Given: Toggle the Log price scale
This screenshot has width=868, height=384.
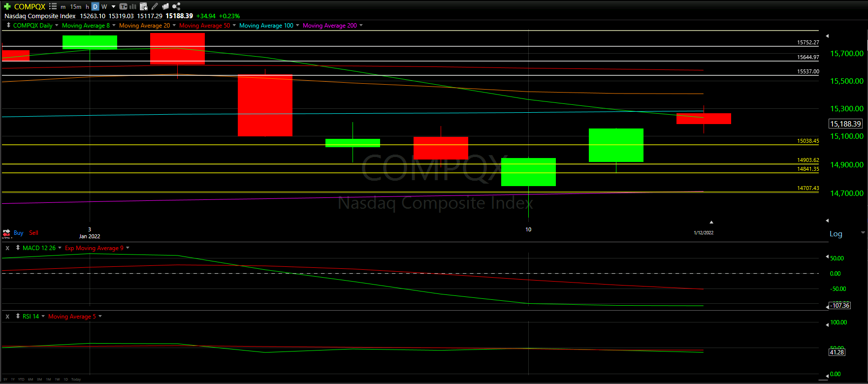Looking at the screenshot, I should [836, 234].
